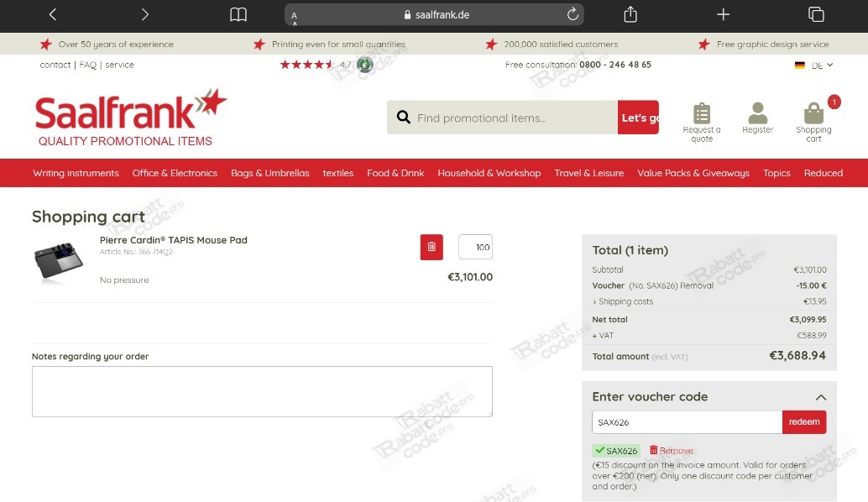868x502 pixels.
Task: Click the quantity field showing 100
Action: coord(475,247)
